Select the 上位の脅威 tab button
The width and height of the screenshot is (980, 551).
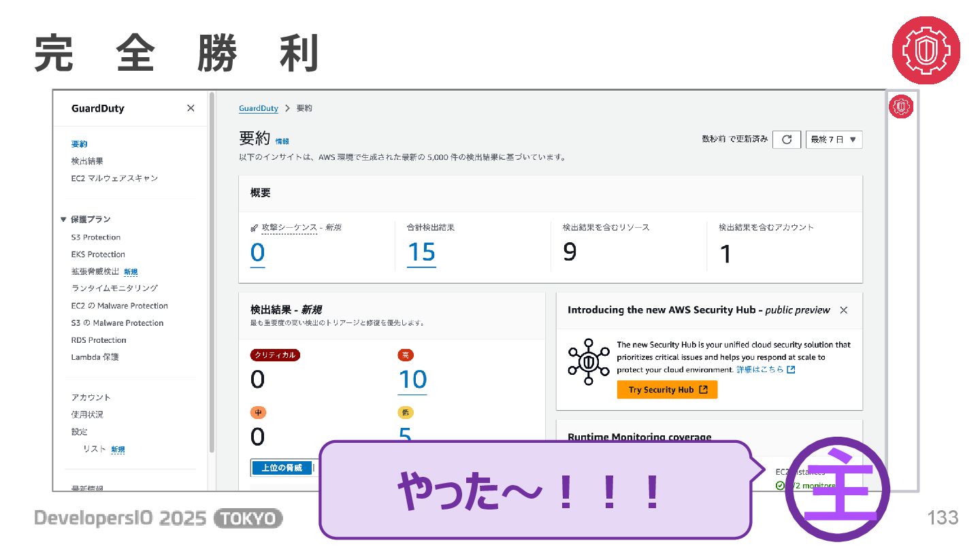282,468
